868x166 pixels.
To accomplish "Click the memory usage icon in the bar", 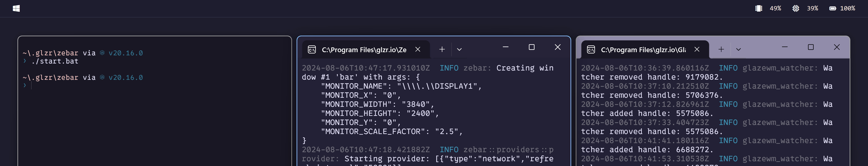I will tap(758, 8).
